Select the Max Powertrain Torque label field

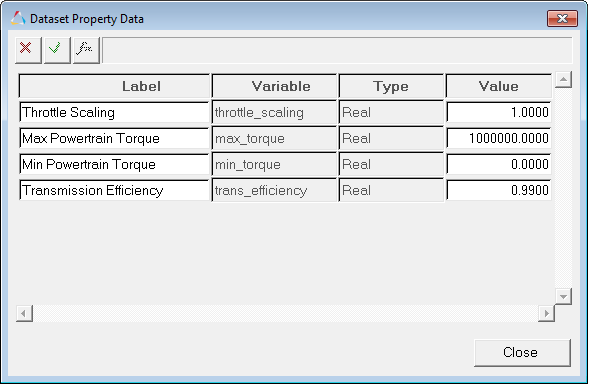click(x=114, y=138)
